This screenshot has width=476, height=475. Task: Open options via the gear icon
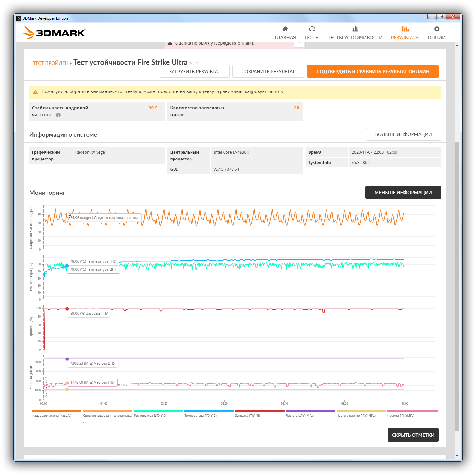437,29
